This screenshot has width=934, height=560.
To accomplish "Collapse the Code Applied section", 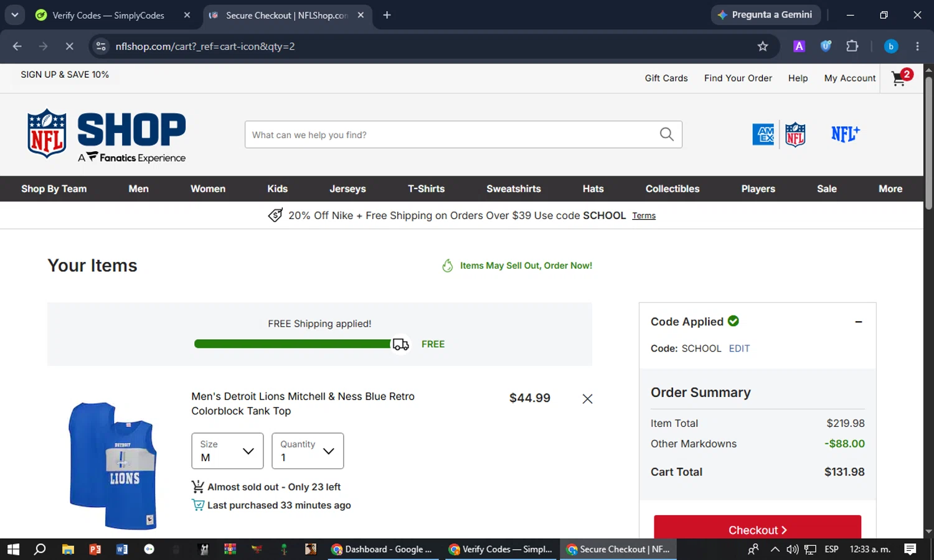I will point(859,322).
